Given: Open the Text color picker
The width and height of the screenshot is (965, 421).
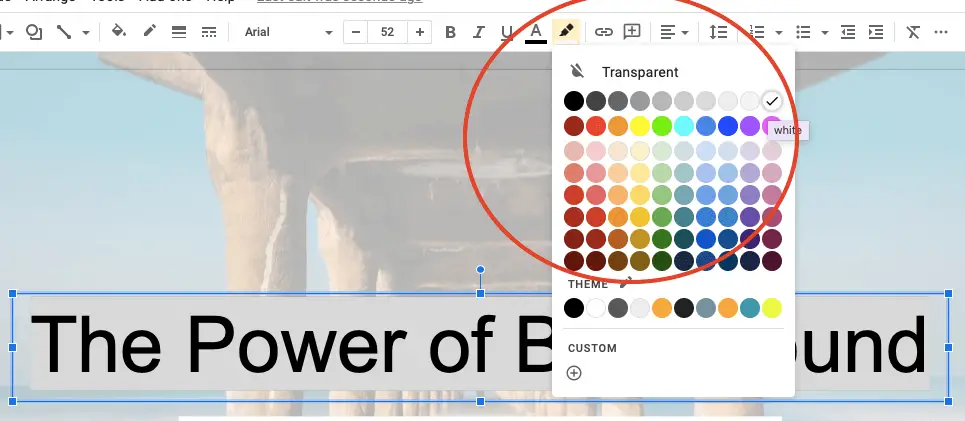Looking at the screenshot, I should pyautogui.click(x=535, y=32).
